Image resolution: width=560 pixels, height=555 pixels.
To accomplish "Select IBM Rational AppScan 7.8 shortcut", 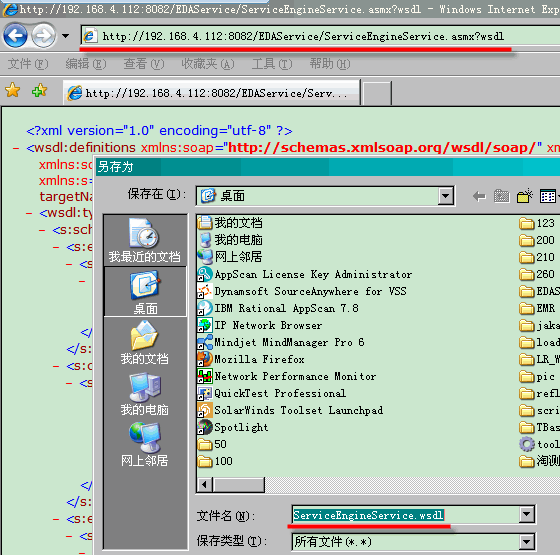I will [278, 308].
